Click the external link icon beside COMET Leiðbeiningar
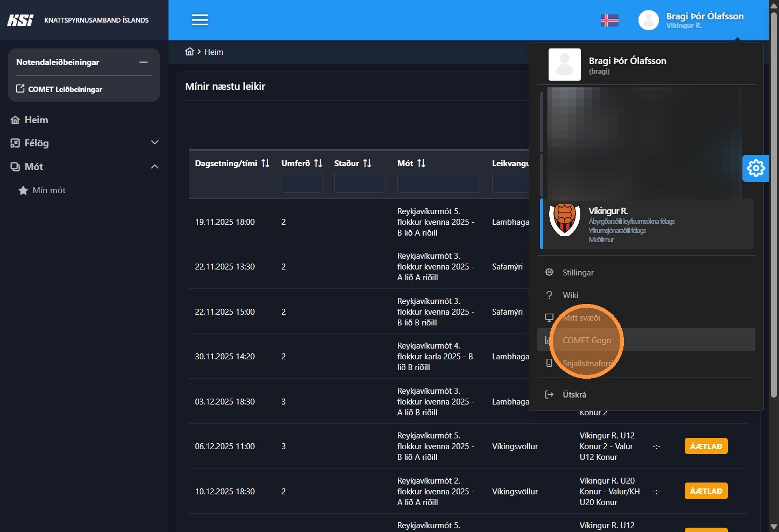Image resolution: width=779 pixels, height=532 pixels. [x=20, y=89]
